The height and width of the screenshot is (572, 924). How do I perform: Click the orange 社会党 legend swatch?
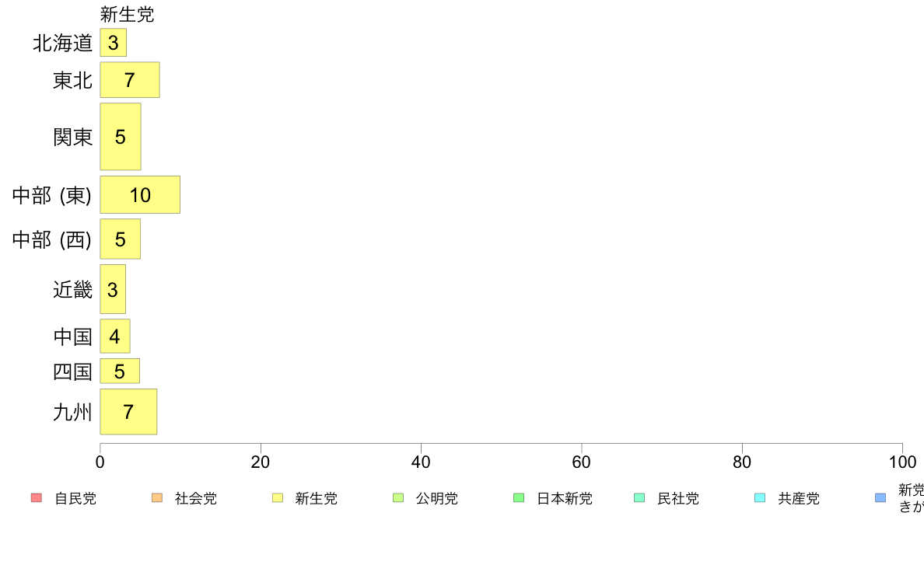click(157, 497)
